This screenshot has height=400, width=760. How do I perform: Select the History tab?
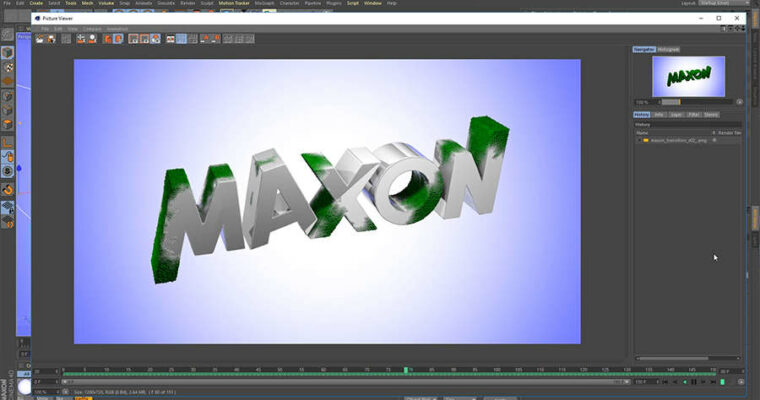tap(642, 115)
